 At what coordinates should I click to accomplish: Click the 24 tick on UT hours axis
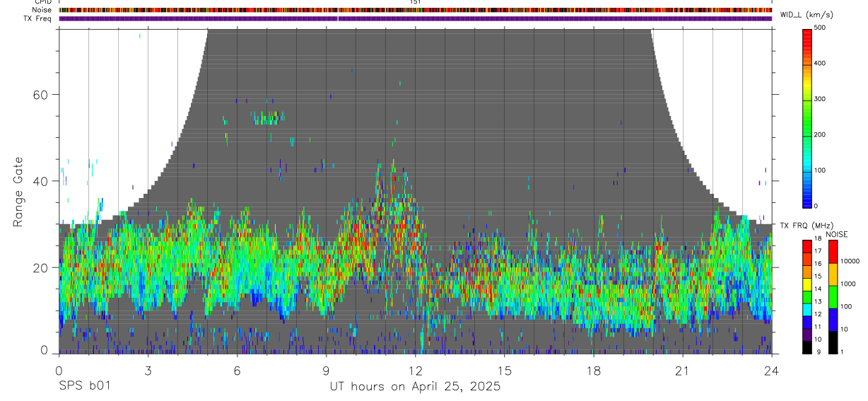click(772, 371)
